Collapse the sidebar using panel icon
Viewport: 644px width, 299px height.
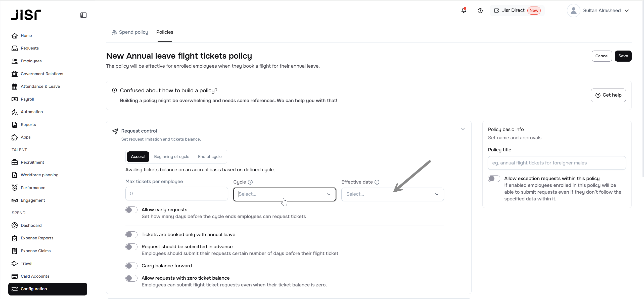pos(83,15)
